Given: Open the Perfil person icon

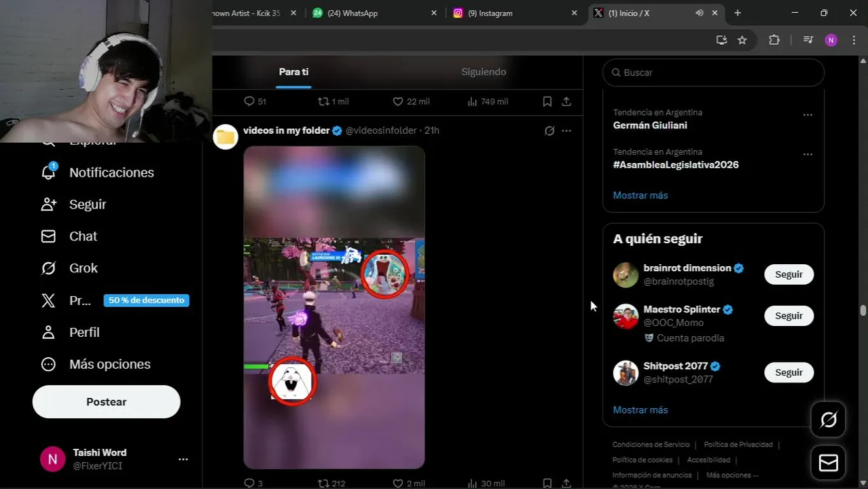Looking at the screenshot, I should [x=48, y=332].
